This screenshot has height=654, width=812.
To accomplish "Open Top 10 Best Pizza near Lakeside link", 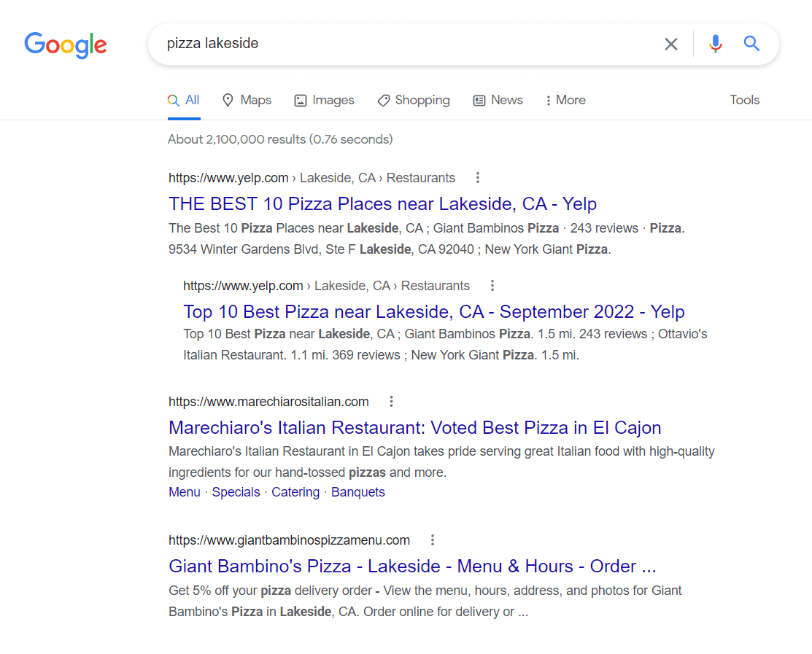I will (433, 311).
